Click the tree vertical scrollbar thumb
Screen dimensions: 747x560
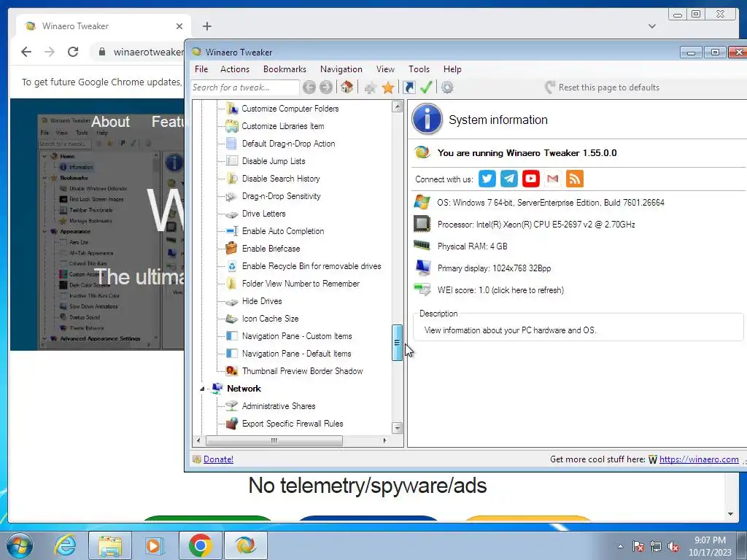click(397, 343)
